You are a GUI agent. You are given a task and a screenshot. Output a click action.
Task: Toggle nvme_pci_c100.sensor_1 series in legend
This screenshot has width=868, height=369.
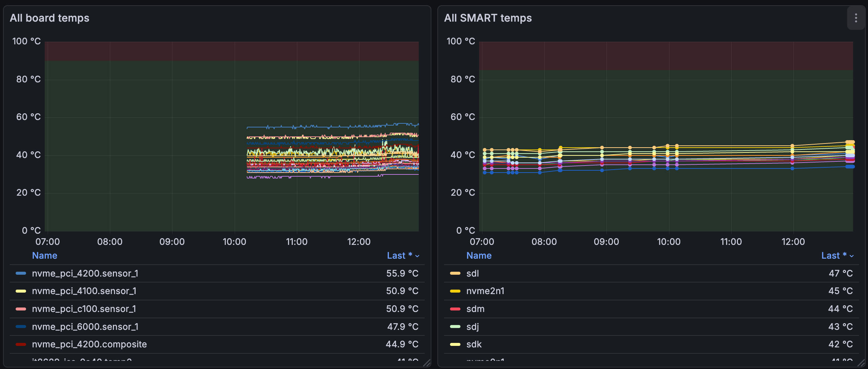(84, 309)
